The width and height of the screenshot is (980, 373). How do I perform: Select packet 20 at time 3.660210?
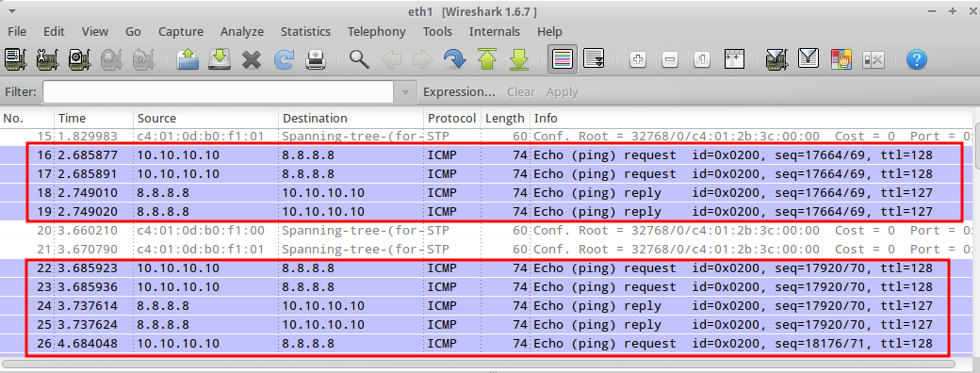point(486,231)
